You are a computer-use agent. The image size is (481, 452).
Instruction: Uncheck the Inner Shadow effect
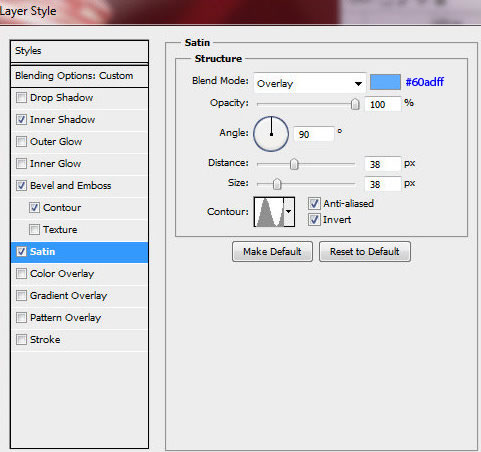coord(21,120)
